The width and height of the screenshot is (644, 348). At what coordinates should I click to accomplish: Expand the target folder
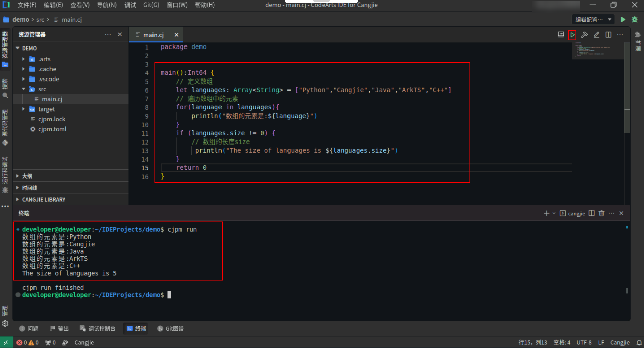point(23,109)
